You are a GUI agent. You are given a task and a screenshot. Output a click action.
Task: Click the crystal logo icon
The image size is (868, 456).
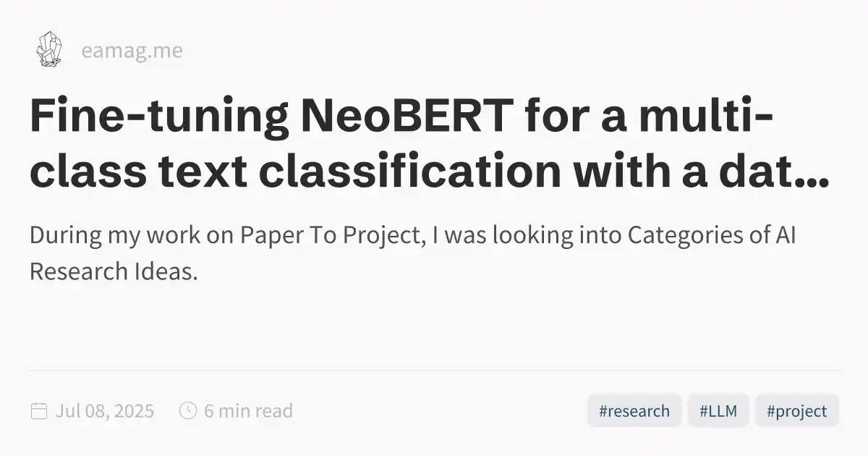[x=49, y=51]
